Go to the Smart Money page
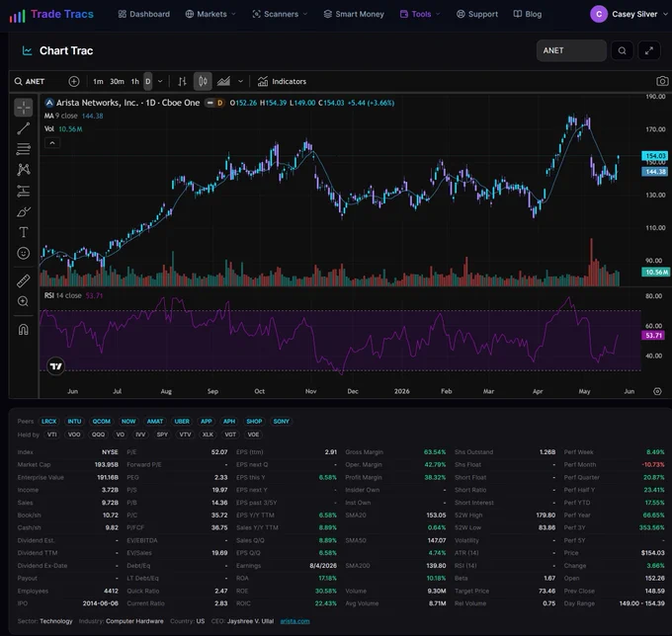This screenshot has width=672, height=636. point(354,14)
